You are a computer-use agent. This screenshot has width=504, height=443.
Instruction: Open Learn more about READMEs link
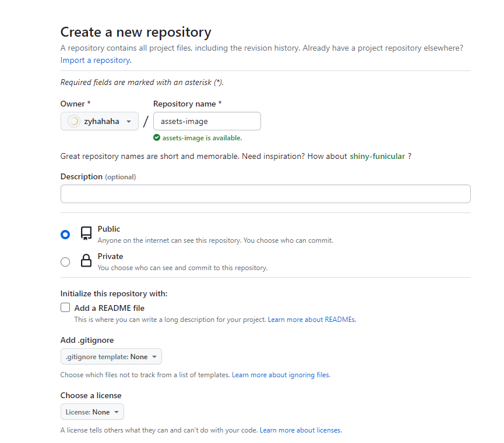312,320
